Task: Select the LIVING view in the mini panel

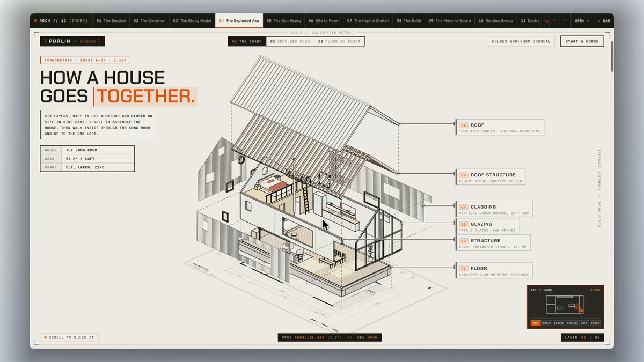Action: tap(572, 323)
